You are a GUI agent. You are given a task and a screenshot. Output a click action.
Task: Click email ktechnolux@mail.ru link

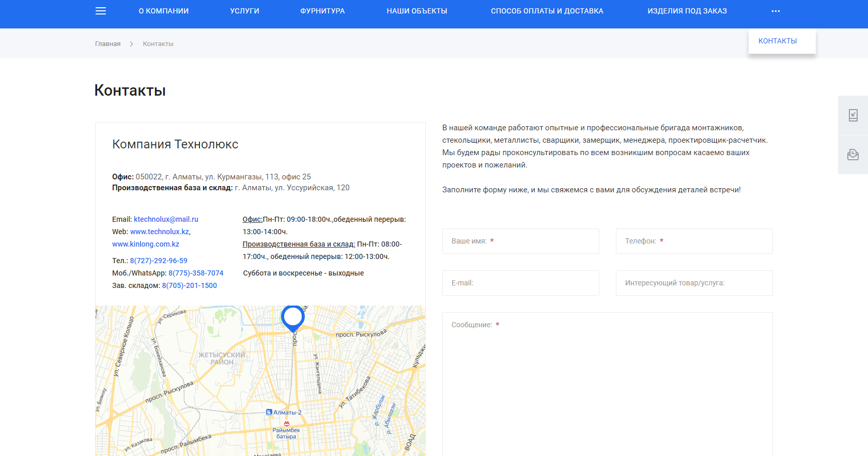pos(166,219)
